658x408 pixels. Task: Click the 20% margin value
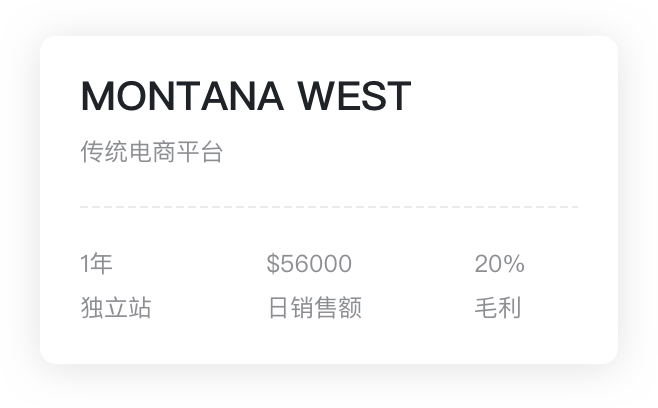click(x=499, y=264)
